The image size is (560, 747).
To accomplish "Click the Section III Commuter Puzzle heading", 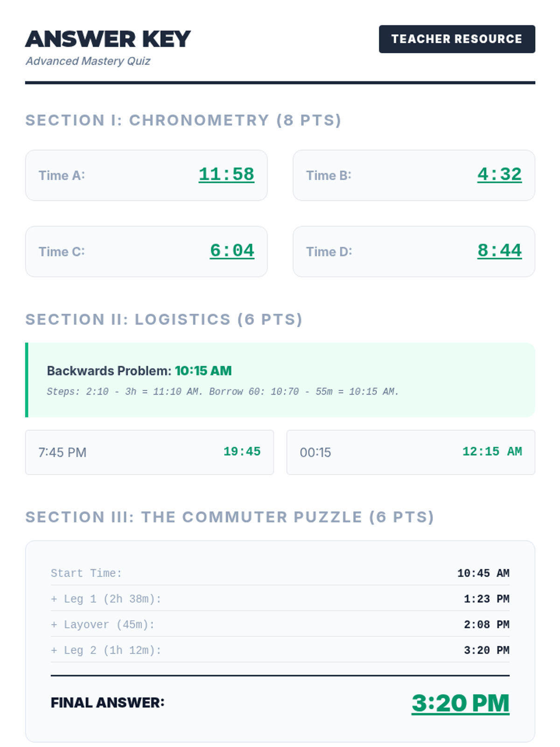I will point(230,517).
